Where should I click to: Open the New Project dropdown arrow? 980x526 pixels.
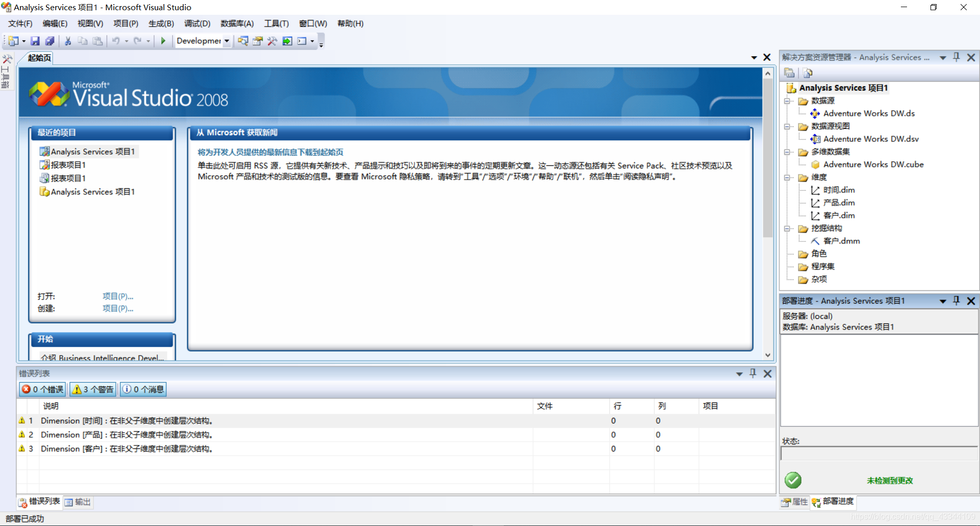click(24, 41)
